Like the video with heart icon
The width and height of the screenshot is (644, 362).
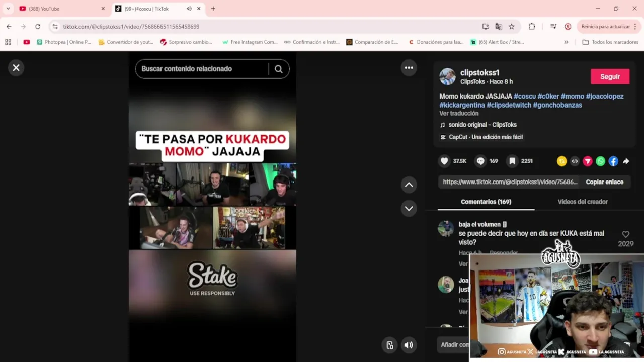pyautogui.click(x=444, y=161)
